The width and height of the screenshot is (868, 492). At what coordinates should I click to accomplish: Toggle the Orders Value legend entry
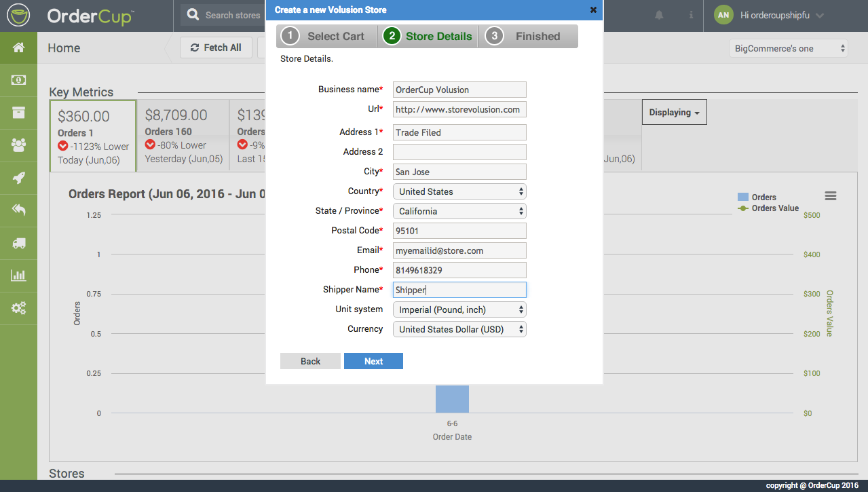point(768,208)
